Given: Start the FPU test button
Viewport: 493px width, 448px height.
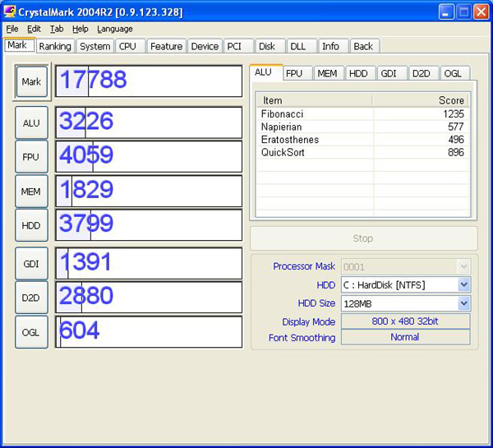Looking at the screenshot, I should pyautogui.click(x=31, y=157).
